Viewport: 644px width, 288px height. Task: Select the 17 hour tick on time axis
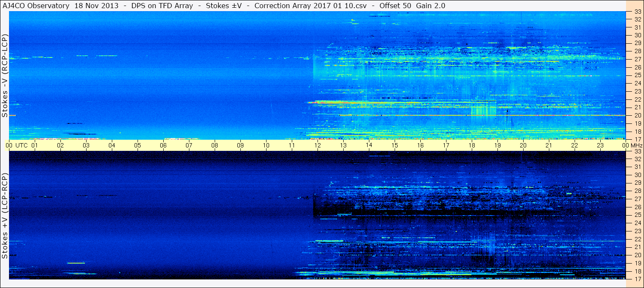point(446,145)
